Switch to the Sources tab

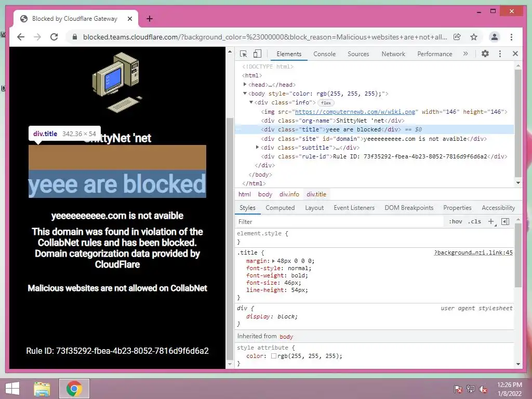click(358, 54)
